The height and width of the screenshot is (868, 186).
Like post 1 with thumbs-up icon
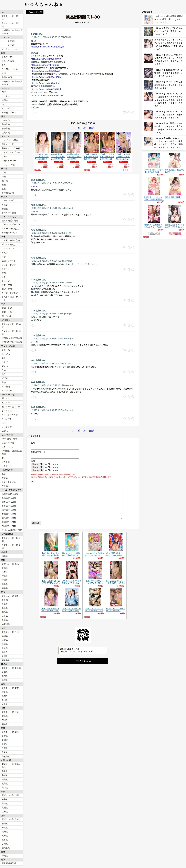click(33, 113)
